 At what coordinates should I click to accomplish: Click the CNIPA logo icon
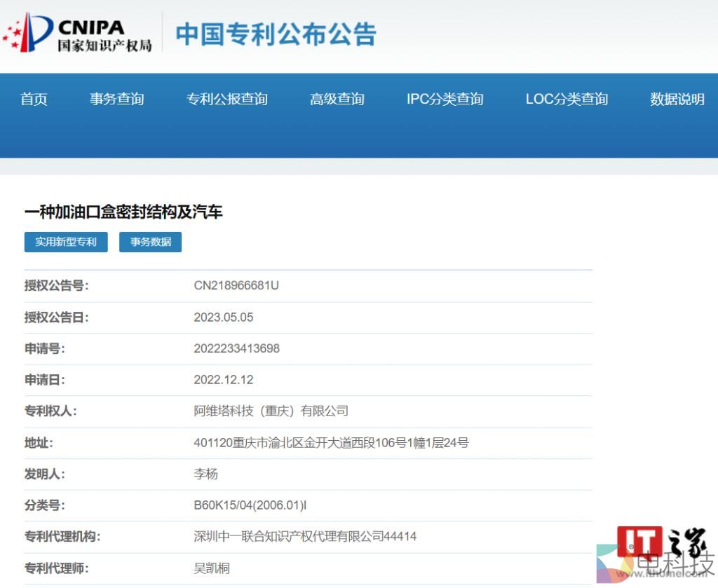click(x=77, y=34)
